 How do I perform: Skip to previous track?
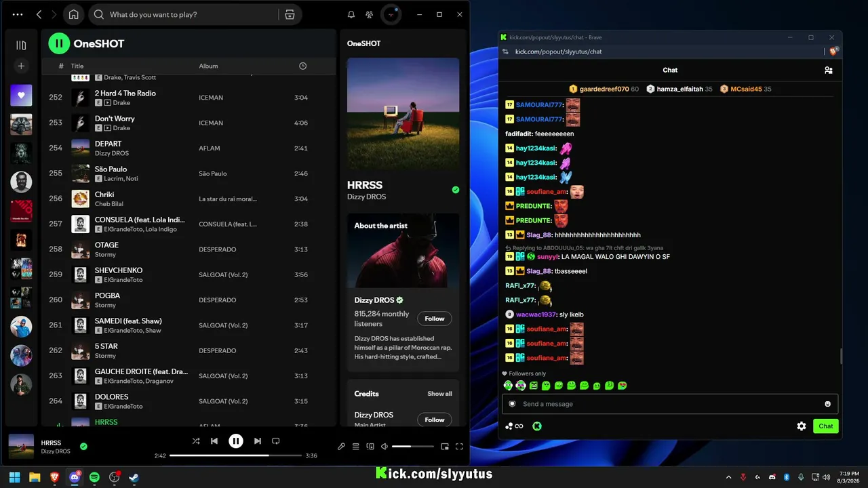(214, 441)
